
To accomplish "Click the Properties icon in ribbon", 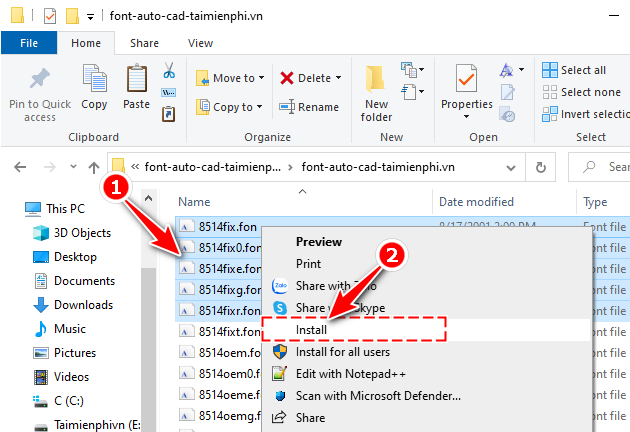I will point(466,78).
